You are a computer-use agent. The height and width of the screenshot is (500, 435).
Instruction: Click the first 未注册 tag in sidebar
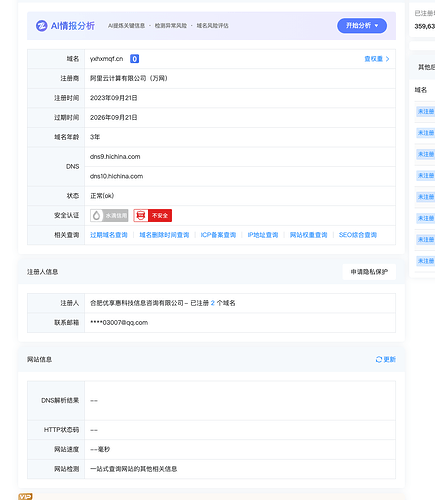pos(426,112)
